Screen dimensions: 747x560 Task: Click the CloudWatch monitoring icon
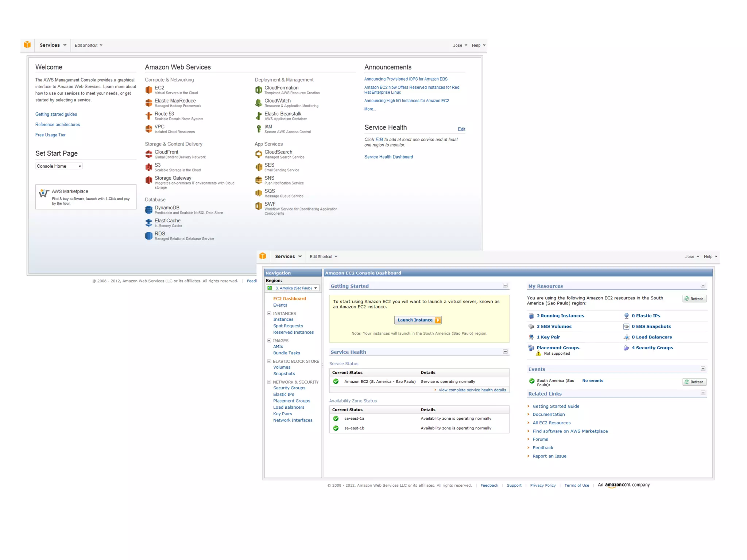coord(259,103)
